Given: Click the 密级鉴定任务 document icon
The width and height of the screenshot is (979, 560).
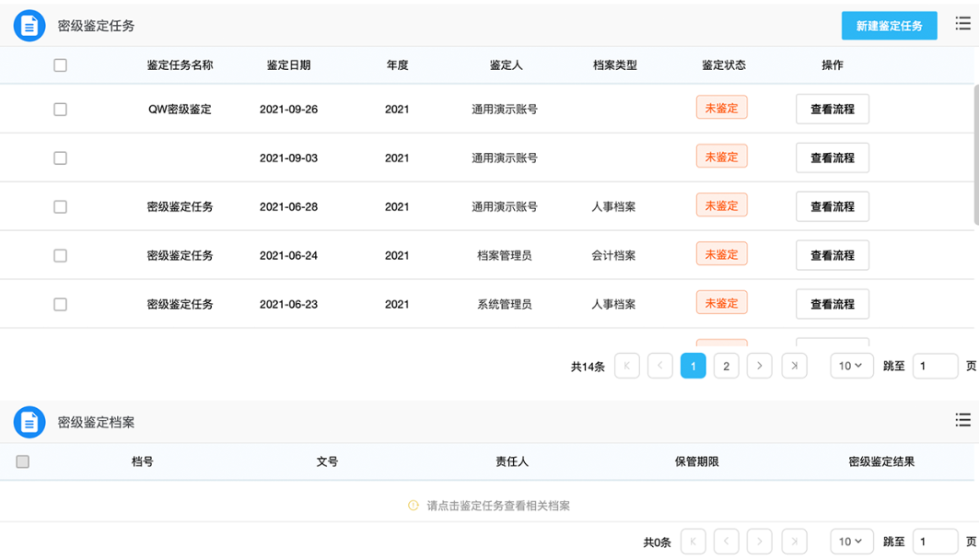Looking at the screenshot, I should [29, 26].
